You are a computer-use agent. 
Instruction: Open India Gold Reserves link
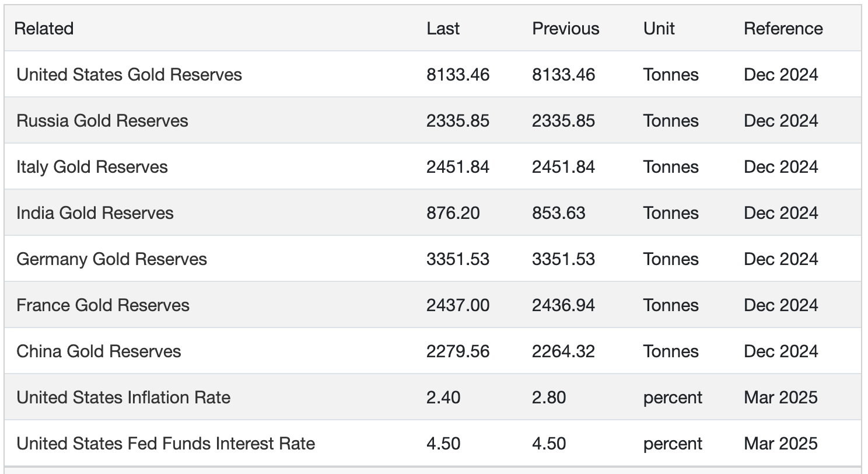pos(95,213)
